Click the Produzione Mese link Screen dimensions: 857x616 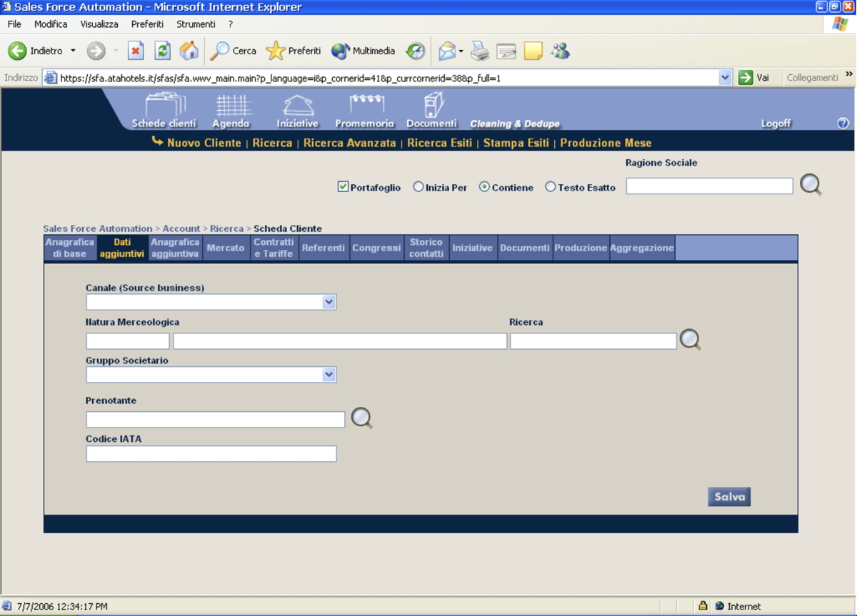pos(606,143)
